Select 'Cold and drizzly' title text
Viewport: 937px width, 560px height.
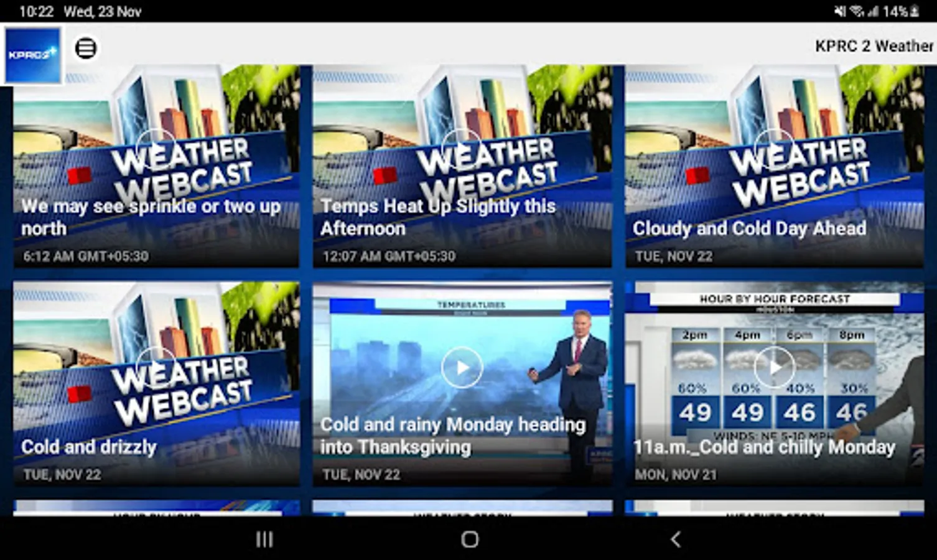click(x=89, y=447)
